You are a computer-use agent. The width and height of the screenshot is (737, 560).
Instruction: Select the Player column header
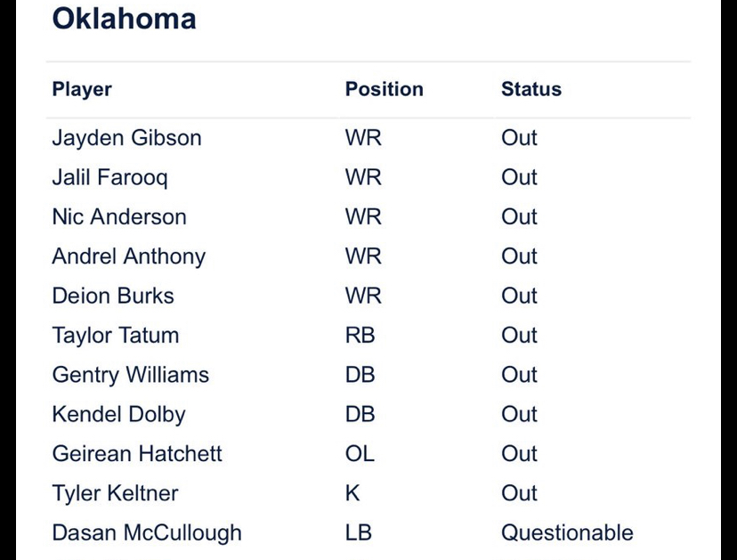[x=82, y=89]
